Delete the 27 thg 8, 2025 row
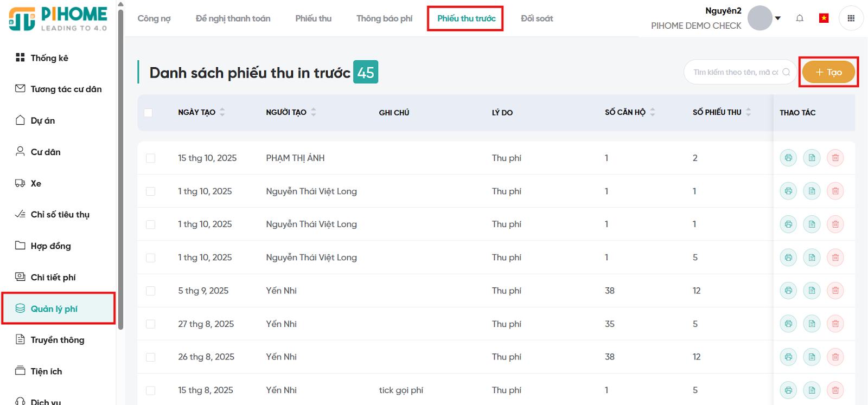 tap(835, 324)
